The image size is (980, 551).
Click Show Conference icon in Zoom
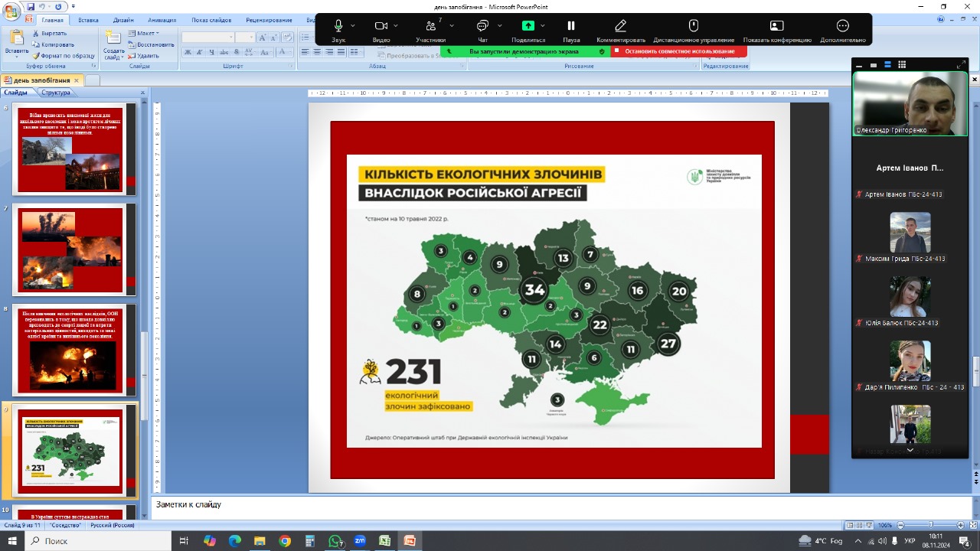[x=776, y=26]
